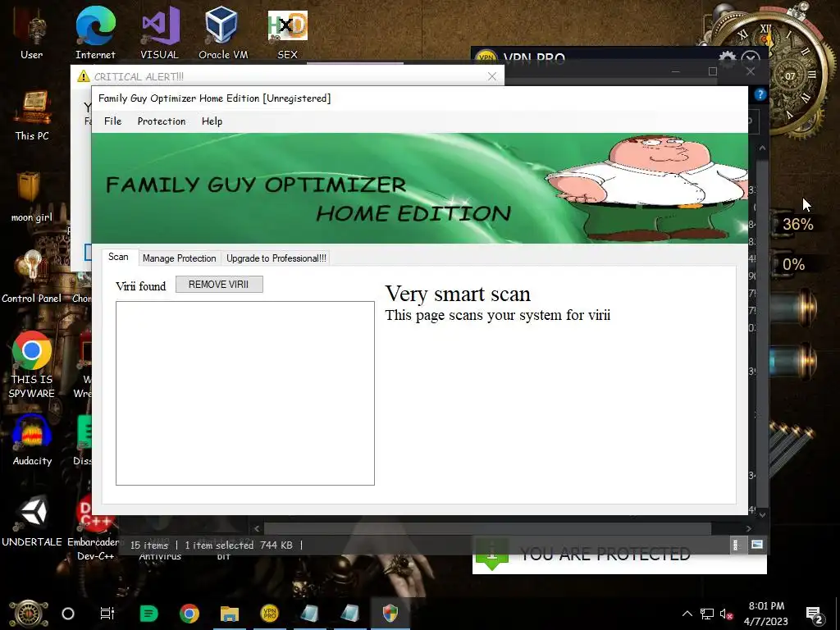Image resolution: width=840 pixels, height=630 pixels.
Task: Click the muted volume tray icon
Action: 727,614
